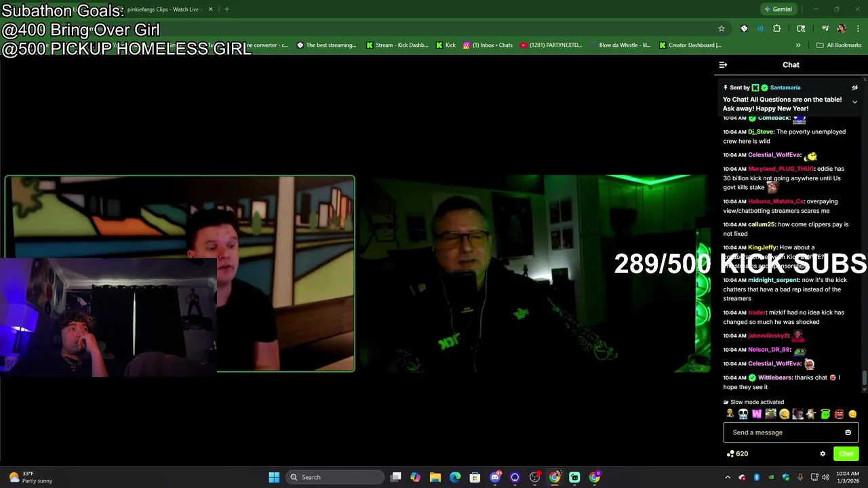The height and width of the screenshot is (488, 868).
Task: Open the search-tabs icon in Chrome toolbar
Action: pyautogui.click(x=801, y=28)
